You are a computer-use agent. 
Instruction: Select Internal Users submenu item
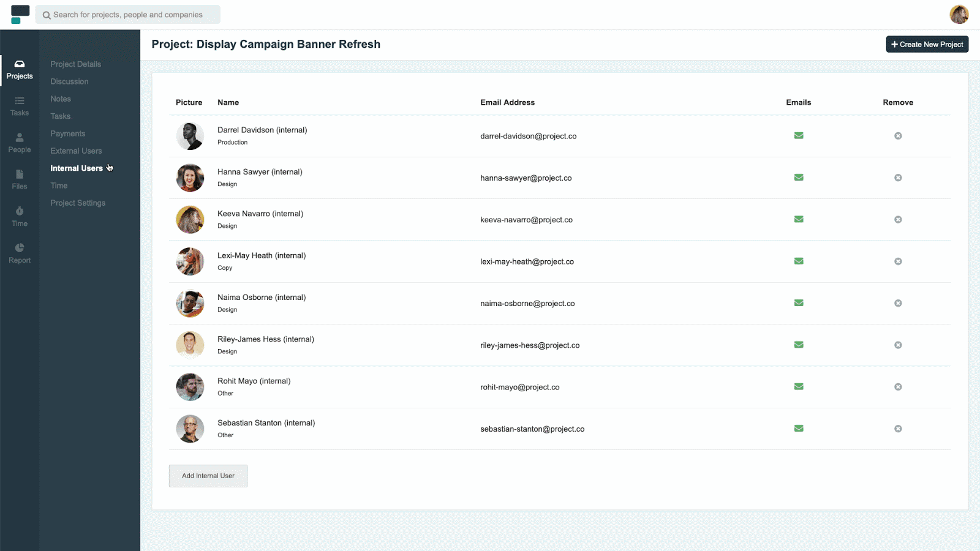click(x=77, y=168)
